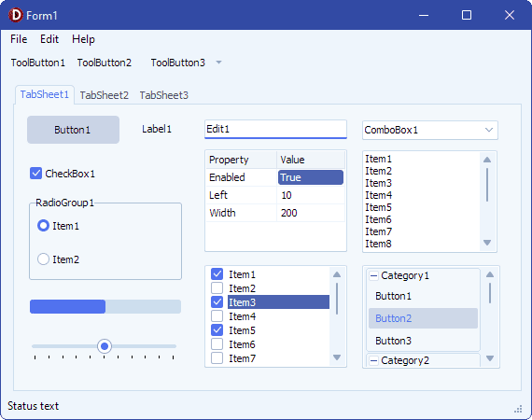Click the Delphi app icon in title bar
The height and width of the screenshot is (420, 532).
coord(16,15)
